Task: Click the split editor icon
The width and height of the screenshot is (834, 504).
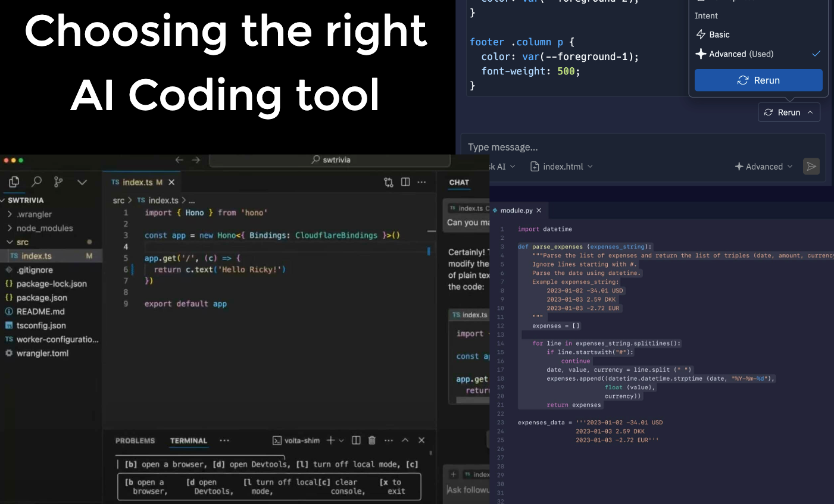Action: coord(405,182)
